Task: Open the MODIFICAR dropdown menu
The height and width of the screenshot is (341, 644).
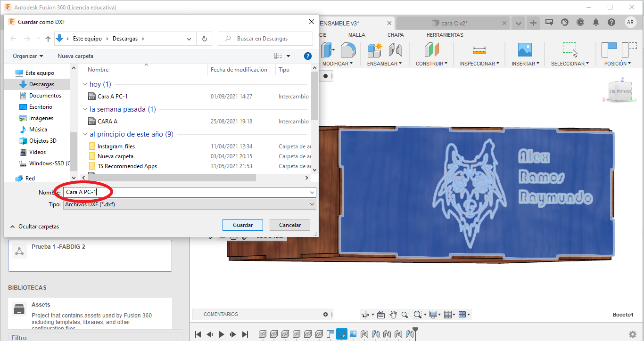Action: 338,64
